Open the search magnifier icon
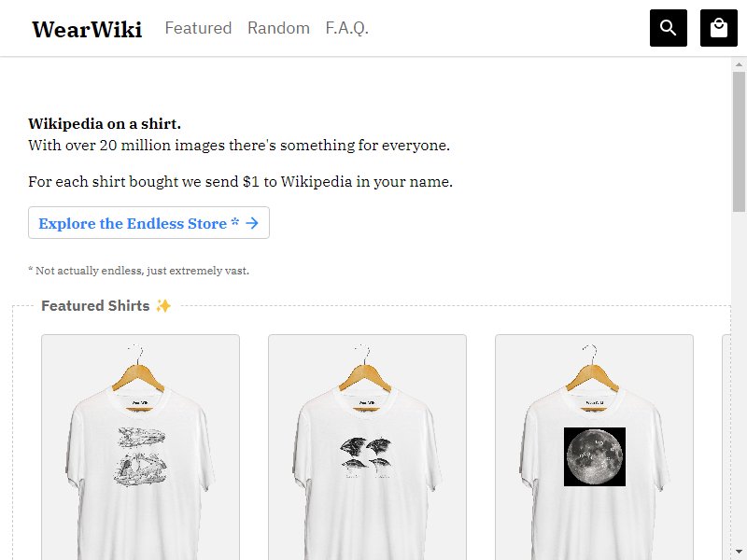747x560 pixels. click(x=668, y=28)
